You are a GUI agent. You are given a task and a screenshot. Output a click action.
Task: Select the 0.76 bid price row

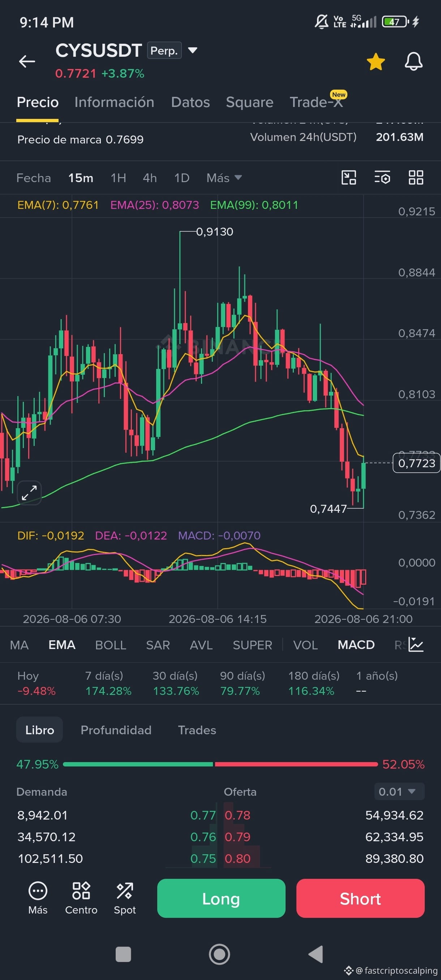(x=116, y=837)
